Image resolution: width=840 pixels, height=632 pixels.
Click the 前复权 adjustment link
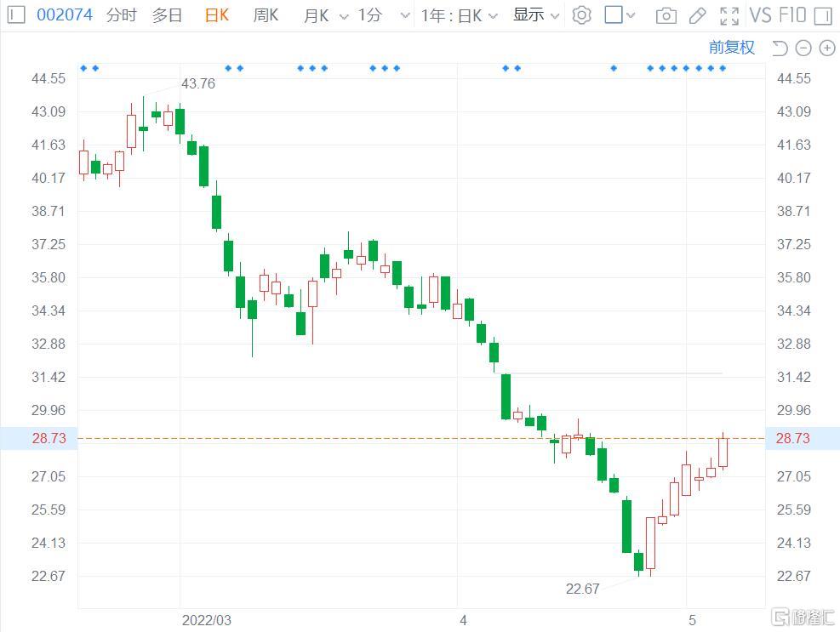(x=732, y=48)
